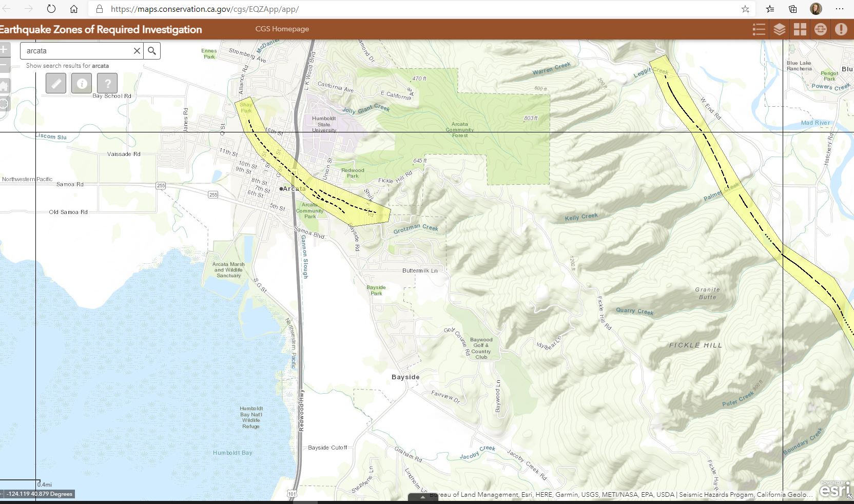The width and height of the screenshot is (854, 504).
Task: Zoom in with the plus button
Action: [x=4, y=50]
